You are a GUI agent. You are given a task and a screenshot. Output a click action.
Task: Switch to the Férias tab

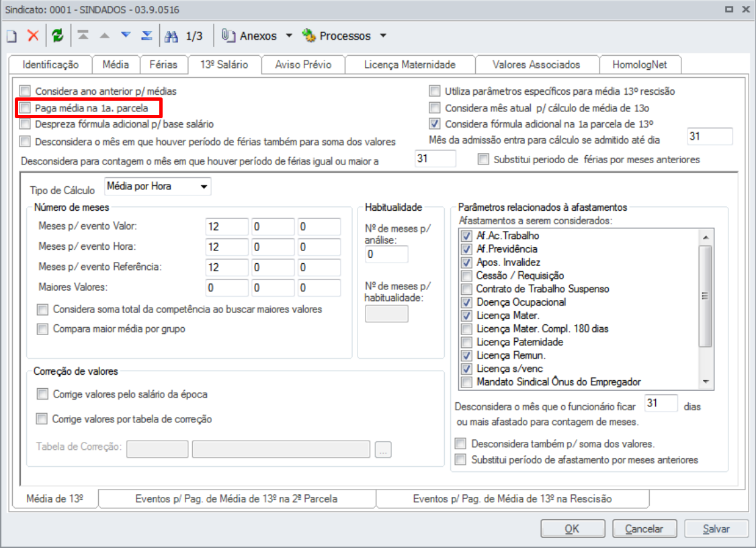click(x=163, y=64)
